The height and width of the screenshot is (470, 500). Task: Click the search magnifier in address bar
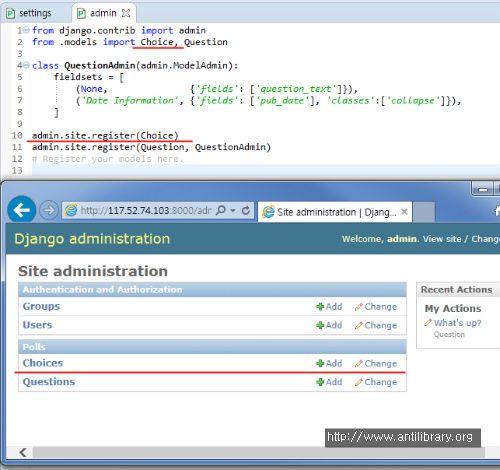click(221, 210)
